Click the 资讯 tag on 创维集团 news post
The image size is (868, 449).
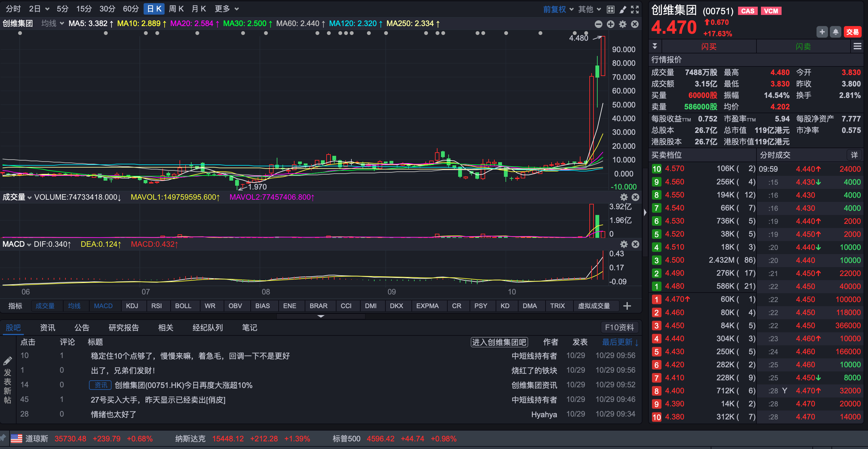[100, 385]
